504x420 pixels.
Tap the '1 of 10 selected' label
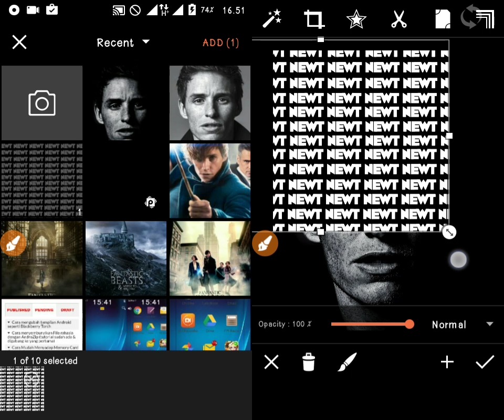(45, 361)
